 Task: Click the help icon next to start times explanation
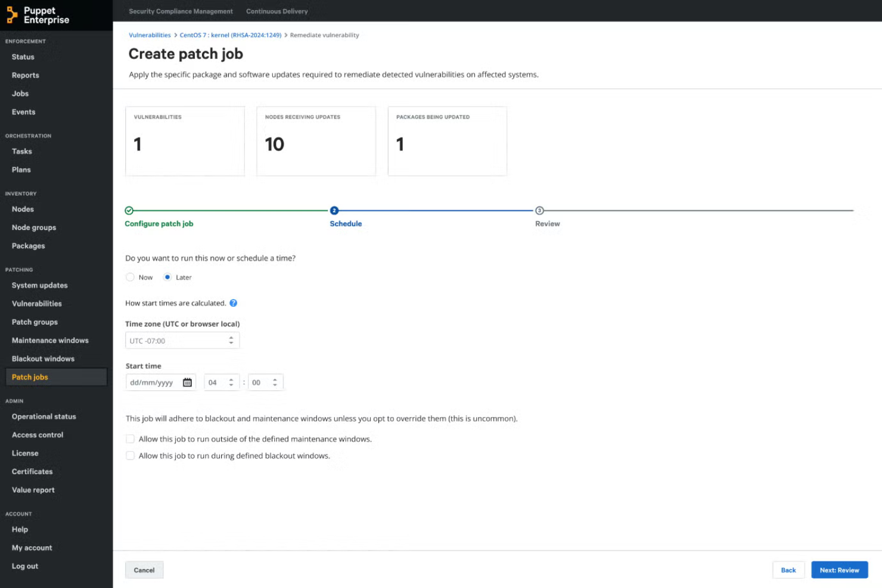[x=233, y=303]
